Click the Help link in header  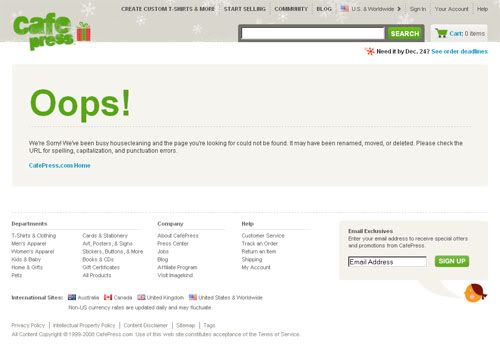(x=482, y=9)
